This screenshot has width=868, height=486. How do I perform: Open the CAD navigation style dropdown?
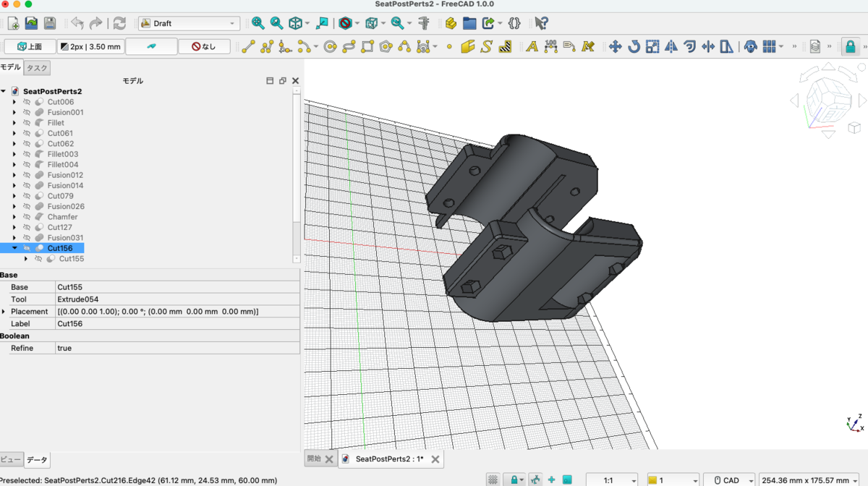[728, 480]
